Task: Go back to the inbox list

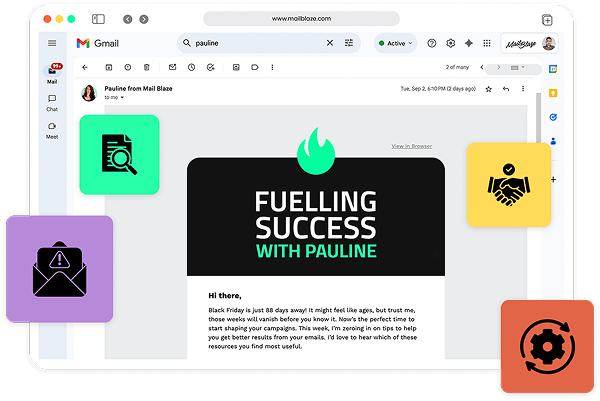Action: 85,67
